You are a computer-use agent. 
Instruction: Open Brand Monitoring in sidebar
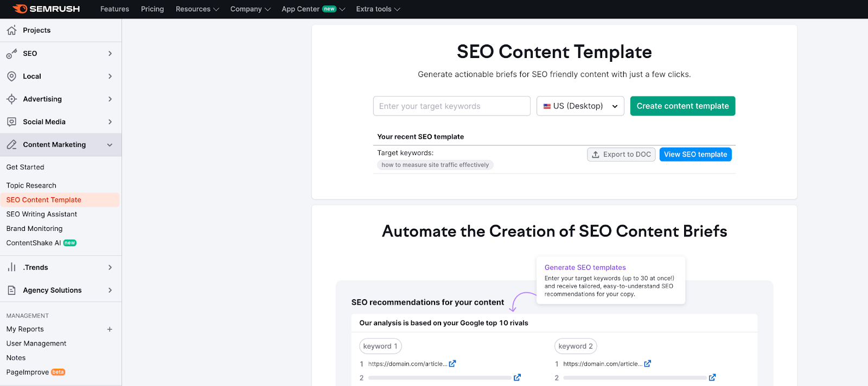34,229
